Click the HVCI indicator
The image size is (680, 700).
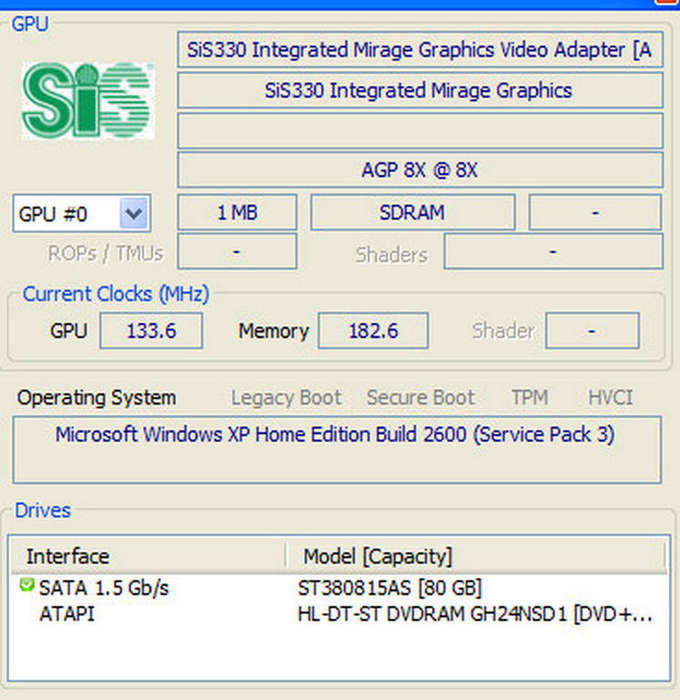(x=610, y=397)
